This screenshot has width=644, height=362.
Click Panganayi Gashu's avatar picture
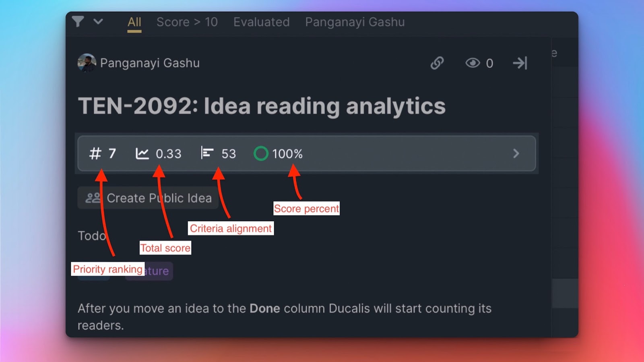[87, 63]
